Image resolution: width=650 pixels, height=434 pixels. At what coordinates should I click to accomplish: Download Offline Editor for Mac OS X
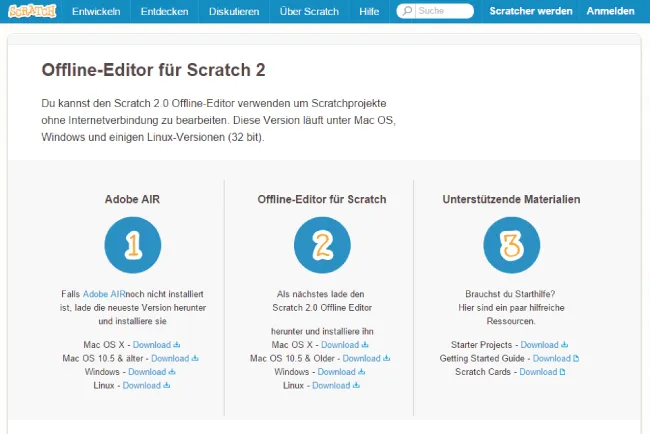click(340, 345)
